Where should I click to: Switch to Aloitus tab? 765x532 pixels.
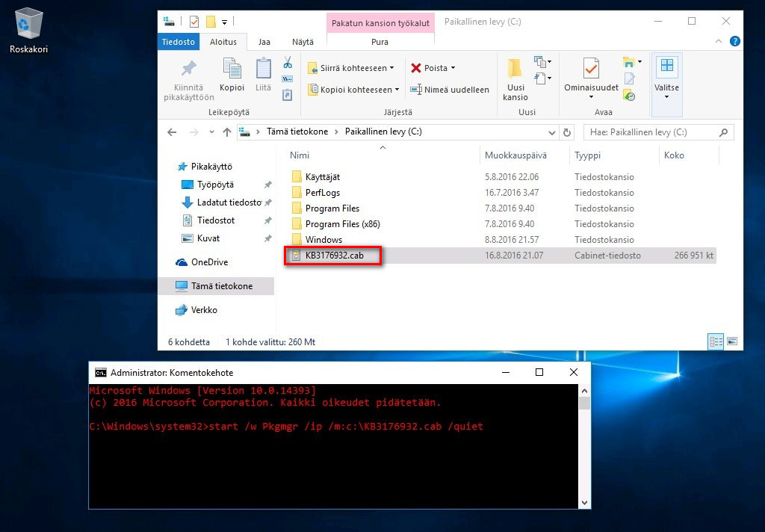click(x=223, y=42)
